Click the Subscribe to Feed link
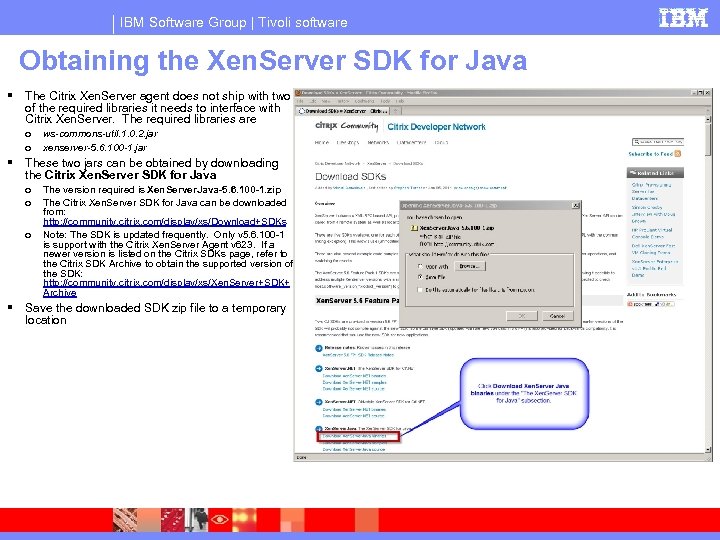This screenshot has height=540, width=720. point(650,154)
